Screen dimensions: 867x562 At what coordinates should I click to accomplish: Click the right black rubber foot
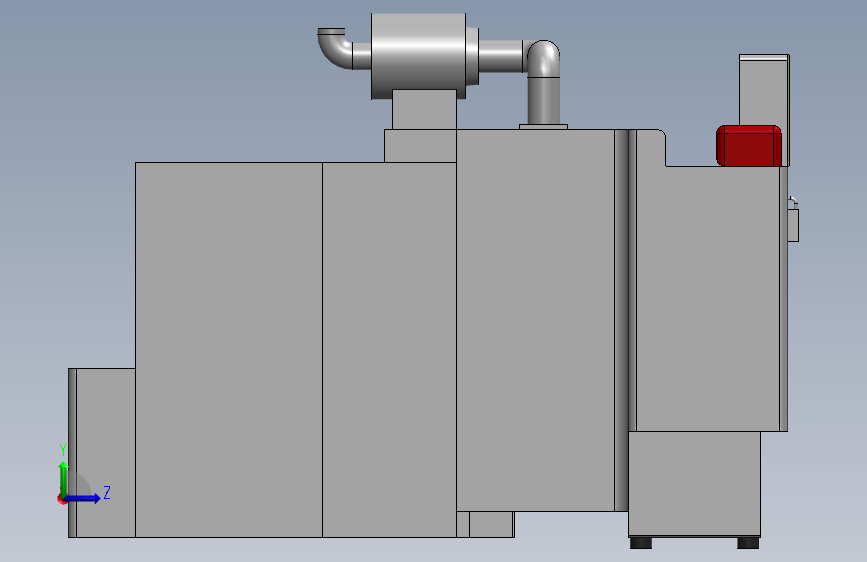(748, 543)
